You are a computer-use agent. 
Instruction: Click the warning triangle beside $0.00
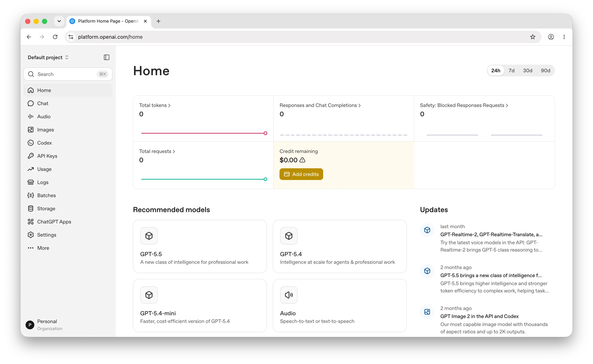click(x=302, y=160)
